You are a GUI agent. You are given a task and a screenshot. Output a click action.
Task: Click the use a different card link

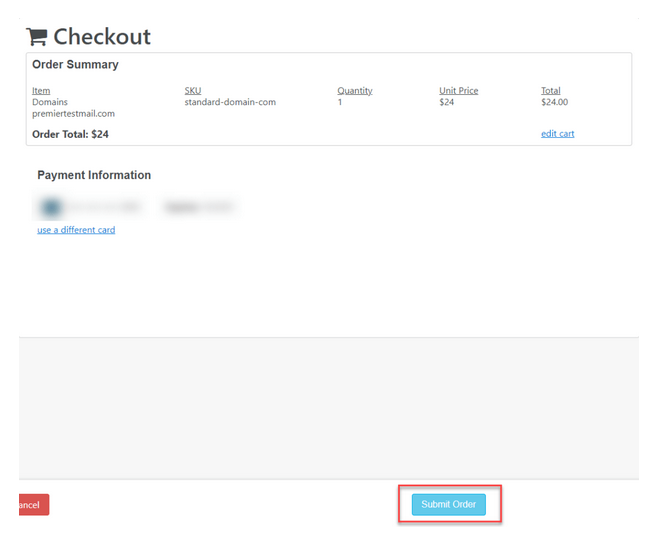pyautogui.click(x=76, y=230)
